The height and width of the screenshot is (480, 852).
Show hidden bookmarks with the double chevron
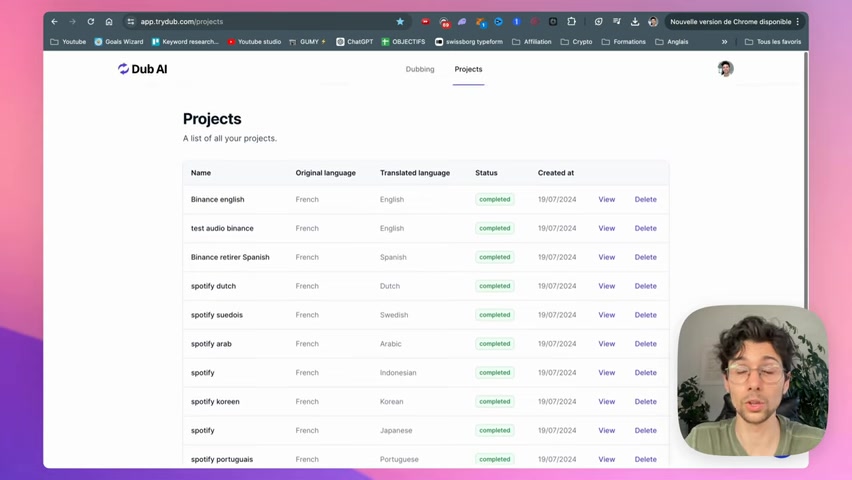click(x=724, y=42)
